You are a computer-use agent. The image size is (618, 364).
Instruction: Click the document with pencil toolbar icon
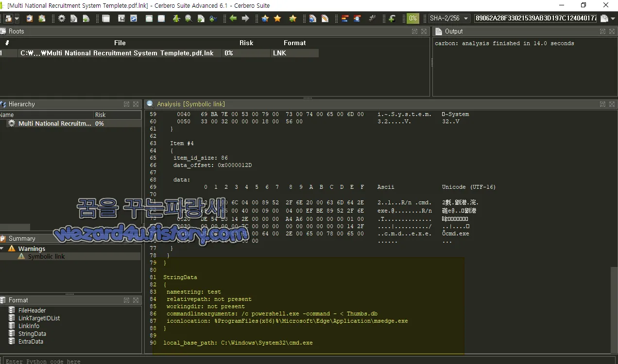(325, 18)
